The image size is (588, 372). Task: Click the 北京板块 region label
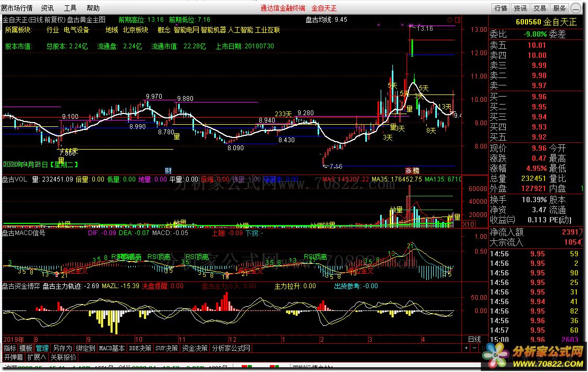pyautogui.click(x=135, y=30)
